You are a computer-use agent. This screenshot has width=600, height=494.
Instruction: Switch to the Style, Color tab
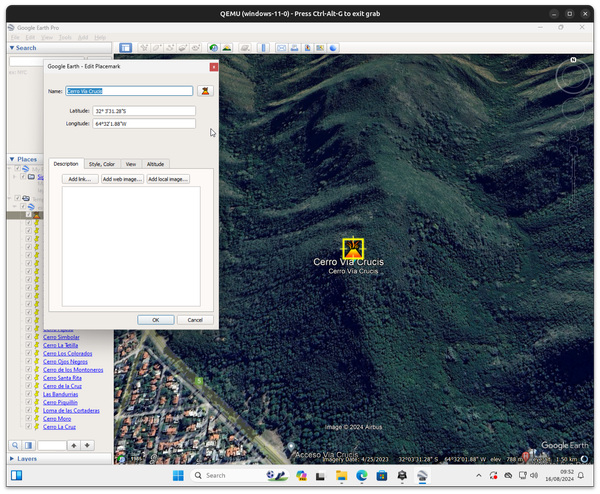tap(102, 164)
